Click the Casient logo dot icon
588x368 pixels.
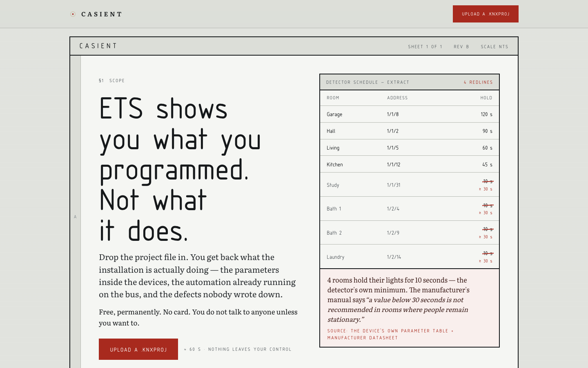[x=73, y=14]
